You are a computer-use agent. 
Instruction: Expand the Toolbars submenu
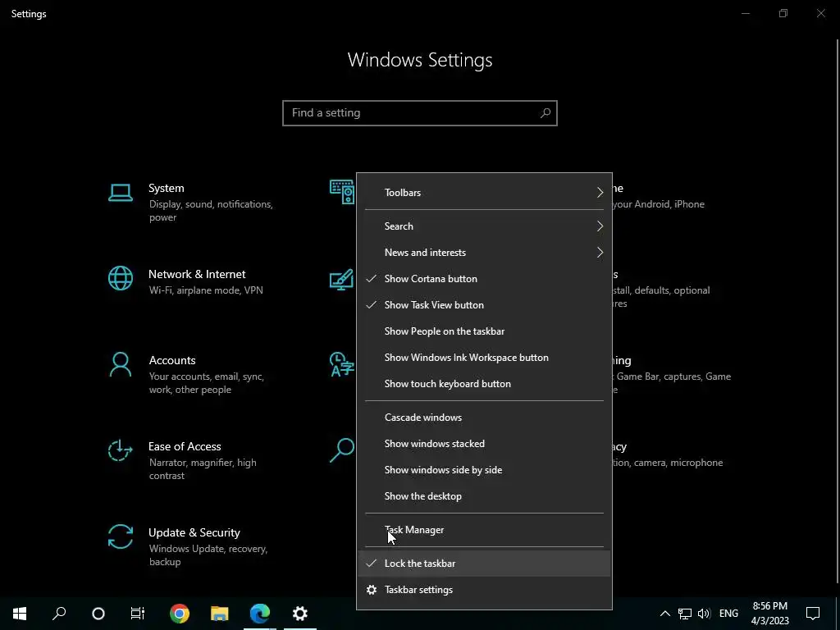(484, 192)
